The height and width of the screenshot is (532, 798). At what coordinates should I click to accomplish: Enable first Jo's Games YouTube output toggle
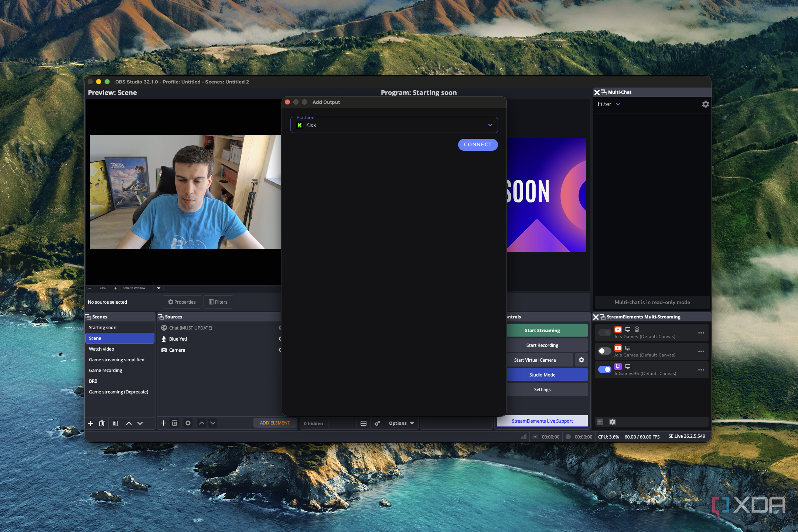604,332
